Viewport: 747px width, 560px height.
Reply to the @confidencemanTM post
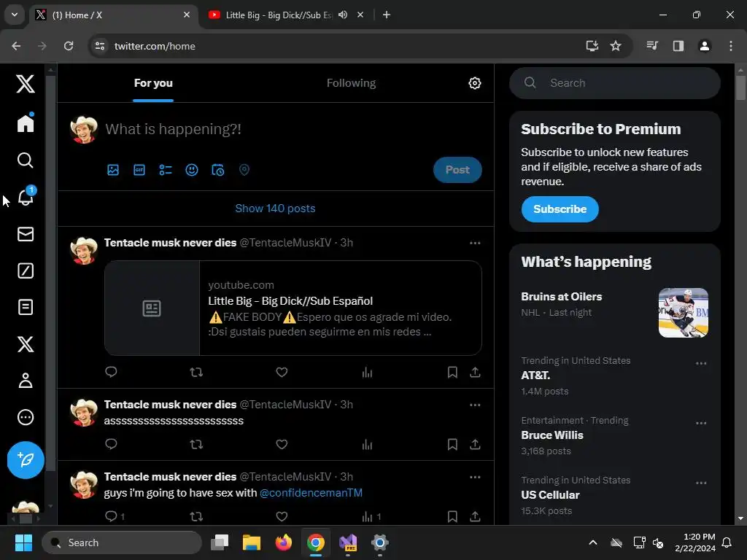111,516
